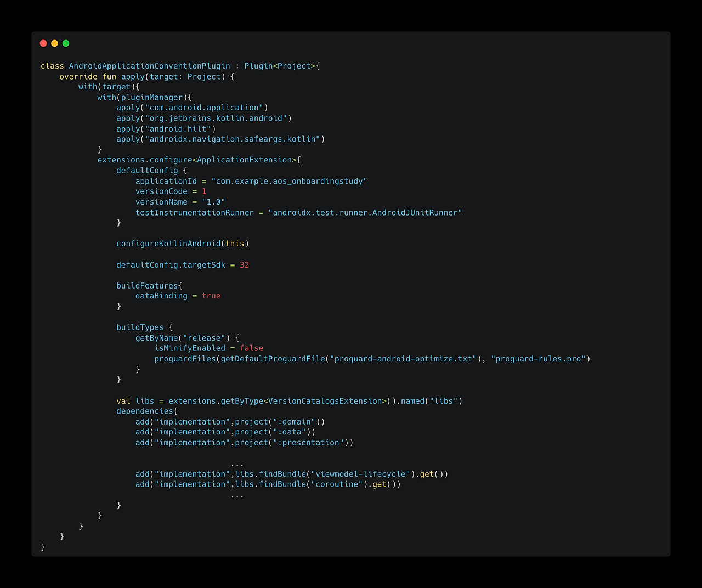The width and height of the screenshot is (702, 588).
Task: Click the green zoom circle icon
Action: pyautogui.click(x=65, y=43)
